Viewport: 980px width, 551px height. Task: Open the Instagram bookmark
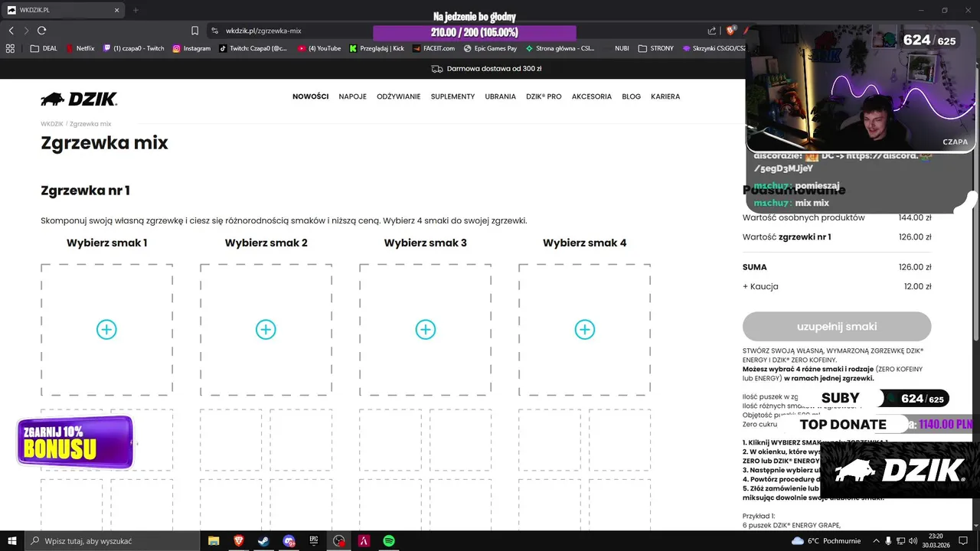pyautogui.click(x=191, y=48)
